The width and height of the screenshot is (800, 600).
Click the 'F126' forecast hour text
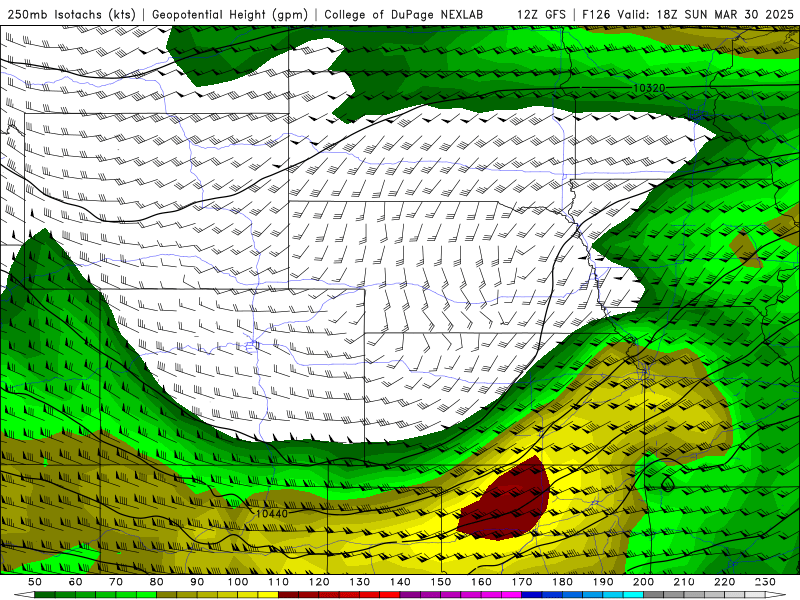tap(596, 14)
